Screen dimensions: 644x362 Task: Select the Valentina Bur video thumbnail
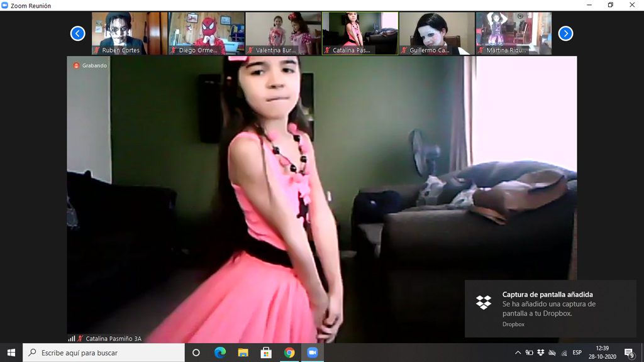tap(283, 33)
